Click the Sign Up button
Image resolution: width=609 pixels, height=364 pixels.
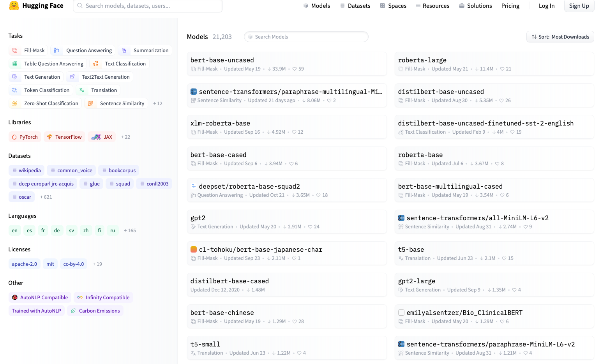[579, 5]
